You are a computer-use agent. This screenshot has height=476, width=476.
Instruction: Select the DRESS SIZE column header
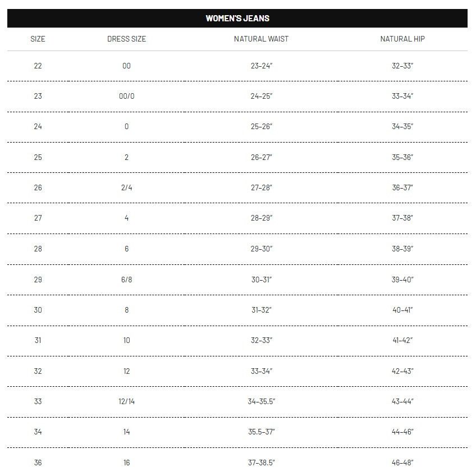(127, 39)
